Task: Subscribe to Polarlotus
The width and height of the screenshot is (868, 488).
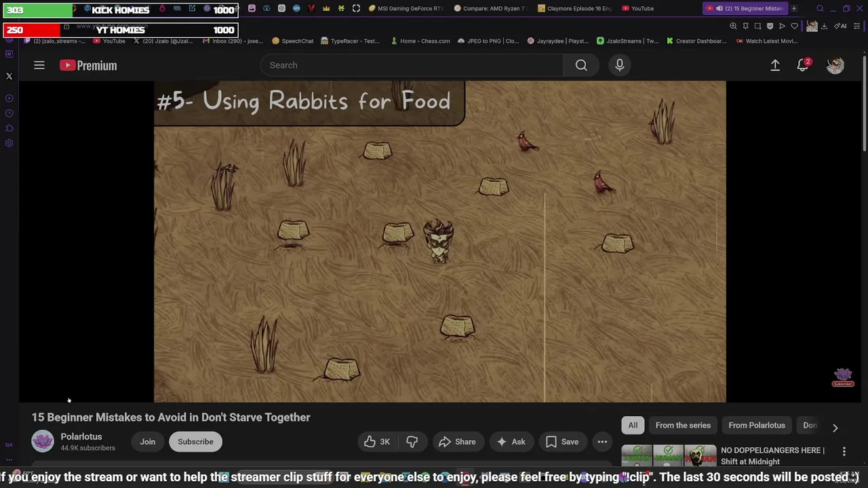Action: click(195, 442)
